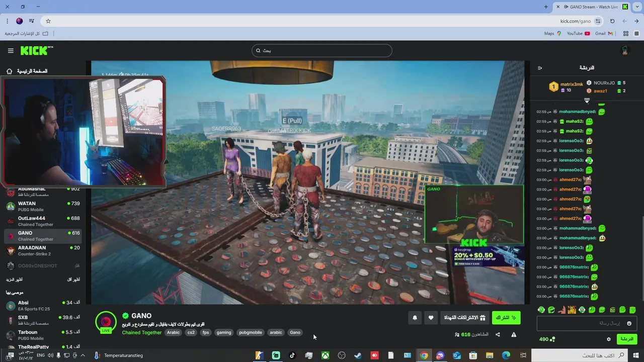
Task: Send message with green الدردشة button
Action: [627, 339]
